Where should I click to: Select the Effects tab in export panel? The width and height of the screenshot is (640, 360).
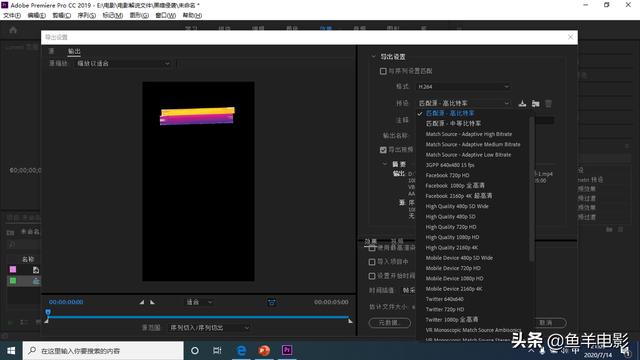click(371, 241)
